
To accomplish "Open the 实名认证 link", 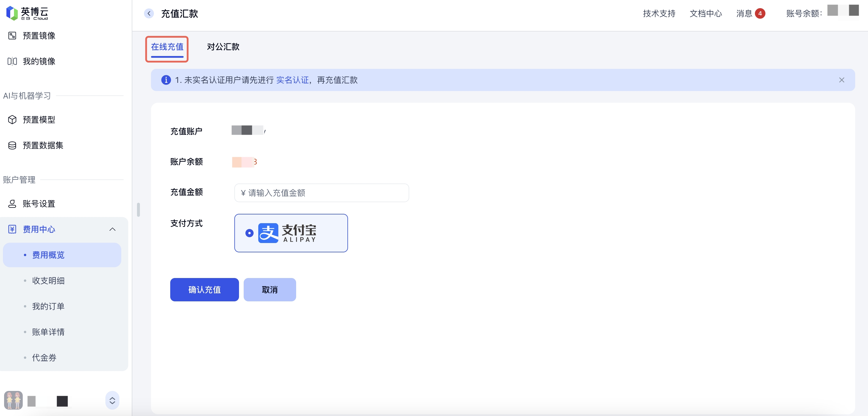I will [x=292, y=80].
